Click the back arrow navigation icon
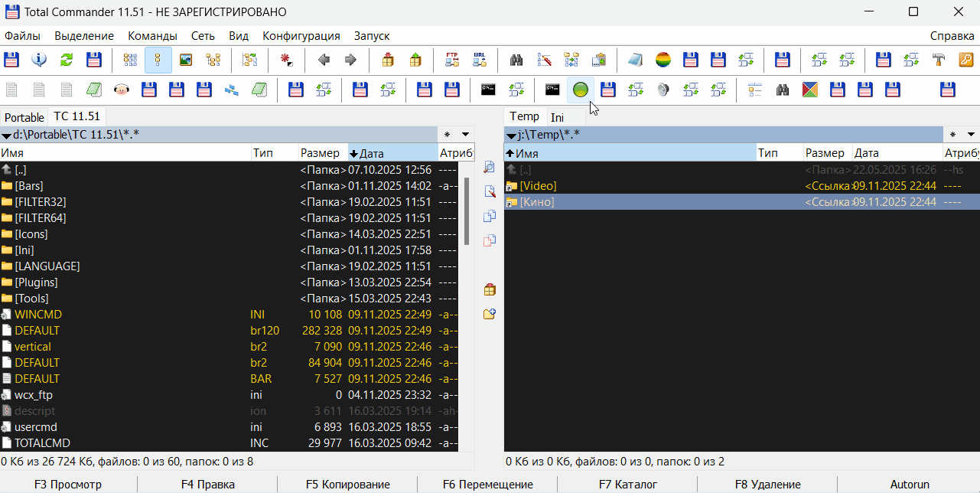The width and height of the screenshot is (980, 493). 324,60
